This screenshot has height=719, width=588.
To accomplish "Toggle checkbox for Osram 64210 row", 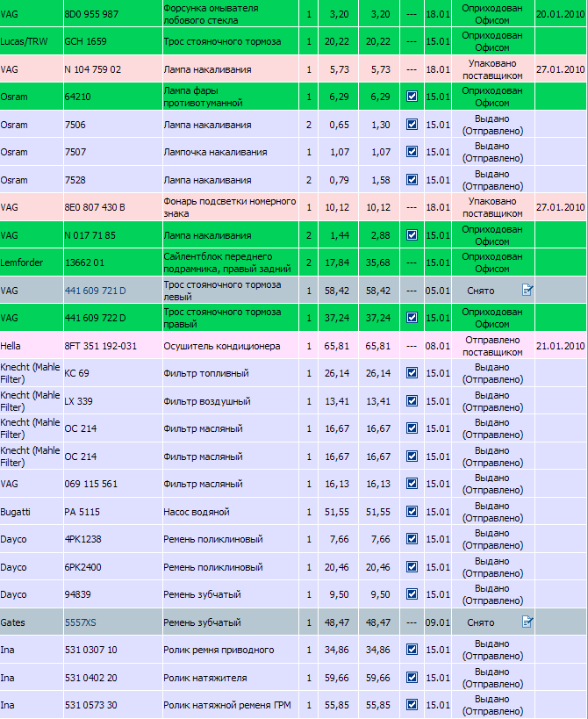I will 412,97.
